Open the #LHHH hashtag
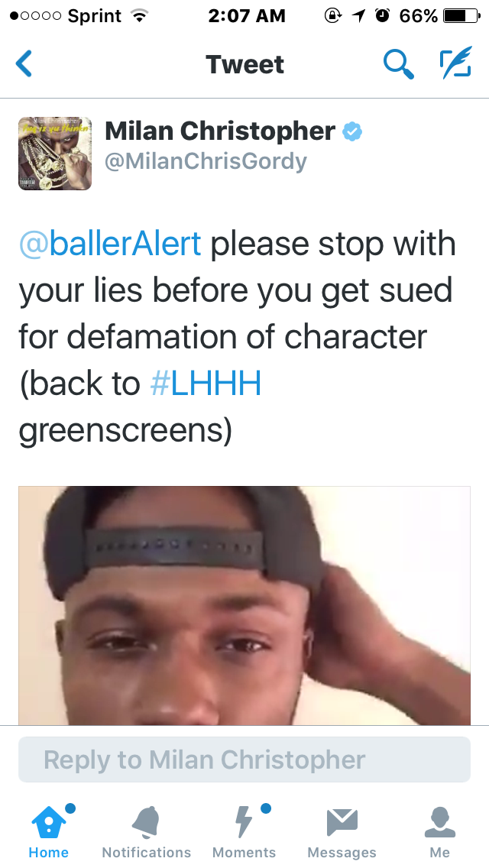 point(206,384)
